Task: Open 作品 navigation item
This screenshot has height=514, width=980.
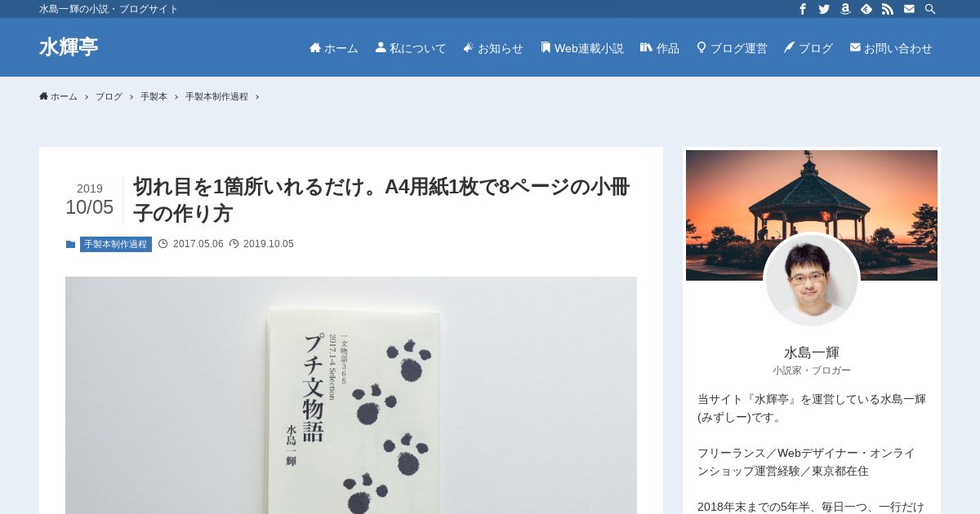Action: click(660, 48)
